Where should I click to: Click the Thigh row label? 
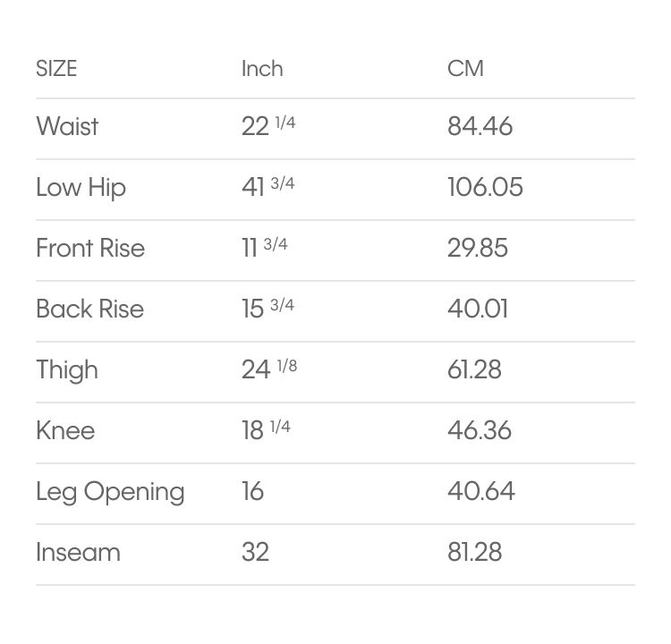[67, 369]
